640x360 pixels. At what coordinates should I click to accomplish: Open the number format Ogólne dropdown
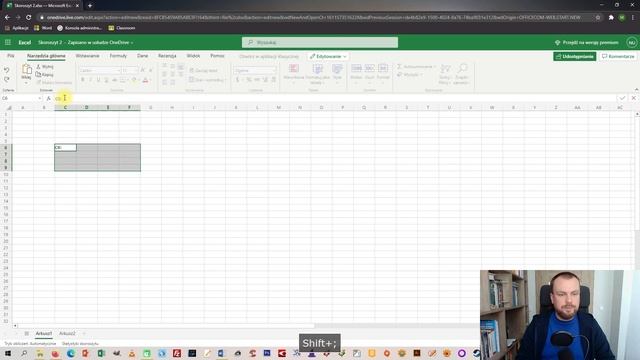(255, 71)
